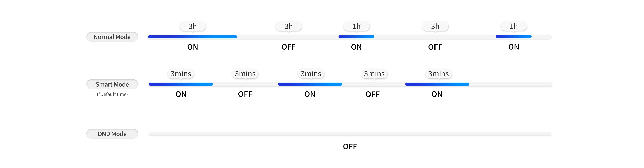Click the middle 3mins bubble in Smart Mode

[x=311, y=74]
